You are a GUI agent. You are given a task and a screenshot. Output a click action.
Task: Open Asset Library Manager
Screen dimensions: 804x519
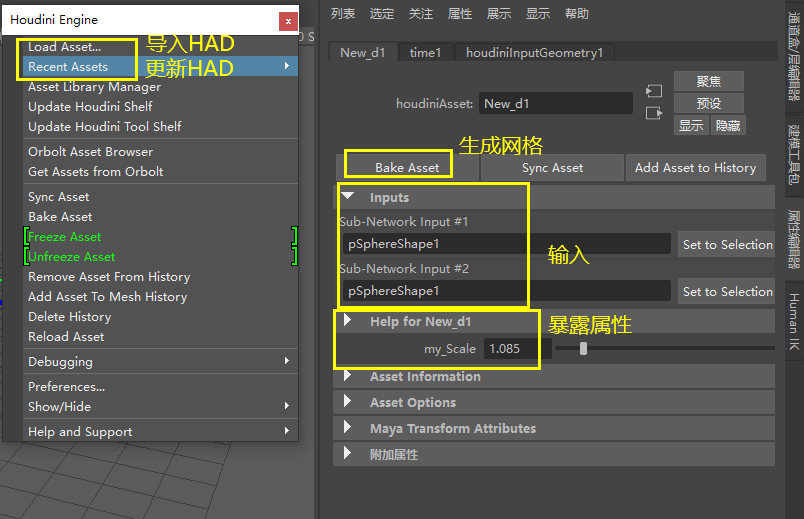(160, 87)
